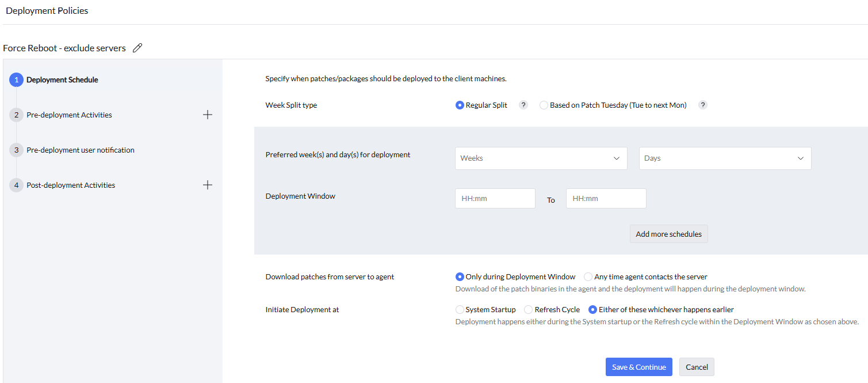This screenshot has height=383, width=868.
Task: Expand the Days dropdown
Action: pyautogui.click(x=725, y=158)
